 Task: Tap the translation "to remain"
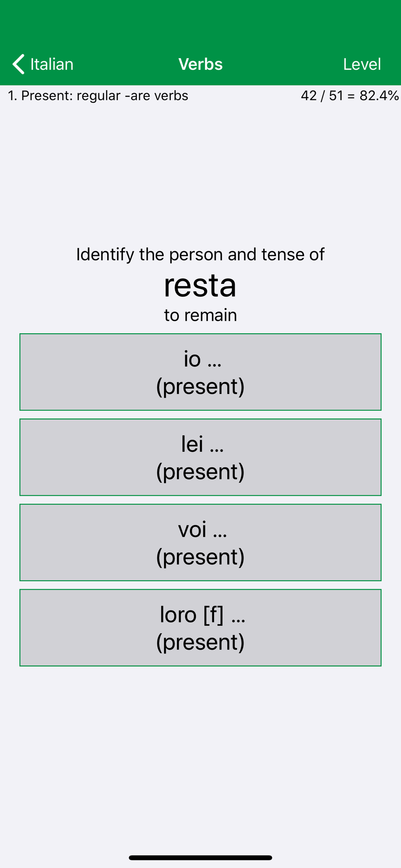point(200,315)
